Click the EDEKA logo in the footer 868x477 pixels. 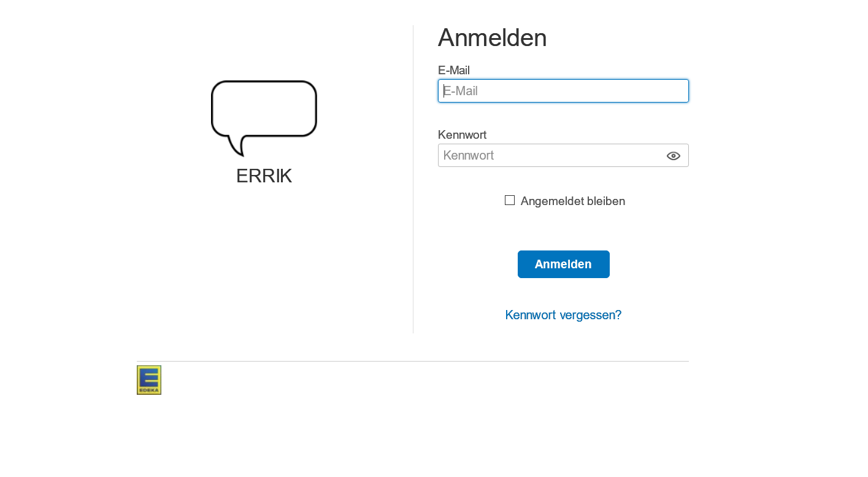149,380
